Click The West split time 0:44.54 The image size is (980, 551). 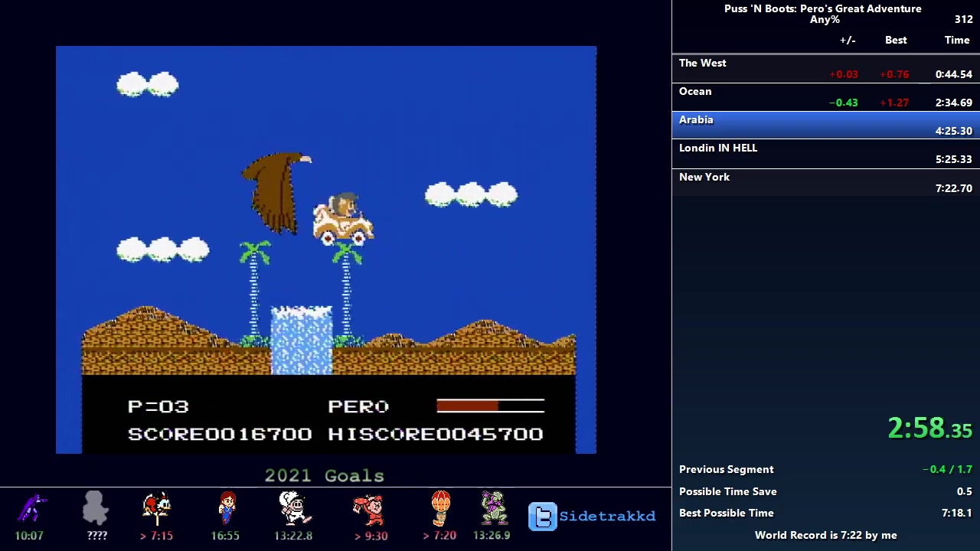pos(953,74)
